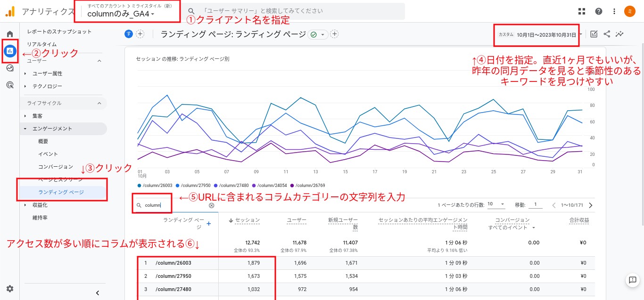Open the ランディング ページ report
This screenshot has height=300, width=644.
(x=61, y=192)
